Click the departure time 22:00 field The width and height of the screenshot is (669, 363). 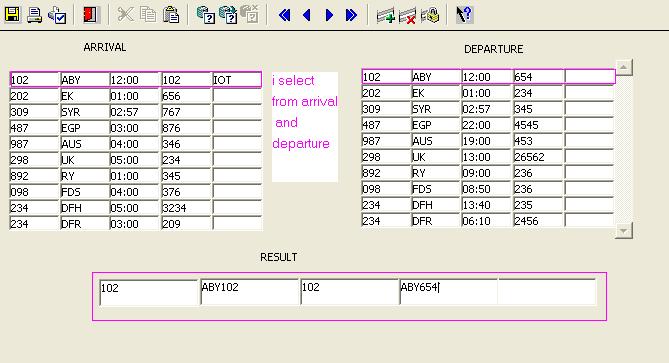click(x=487, y=125)
